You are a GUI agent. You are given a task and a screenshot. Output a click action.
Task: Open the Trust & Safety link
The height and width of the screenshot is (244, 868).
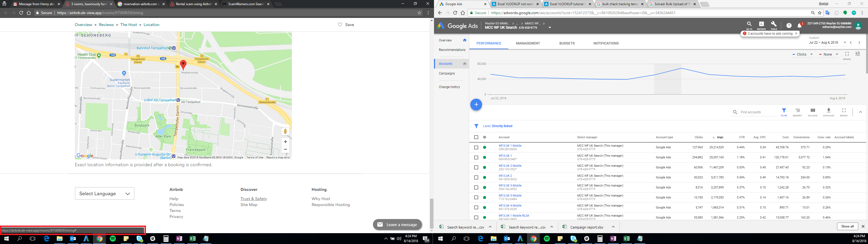[x=253, y=199]
